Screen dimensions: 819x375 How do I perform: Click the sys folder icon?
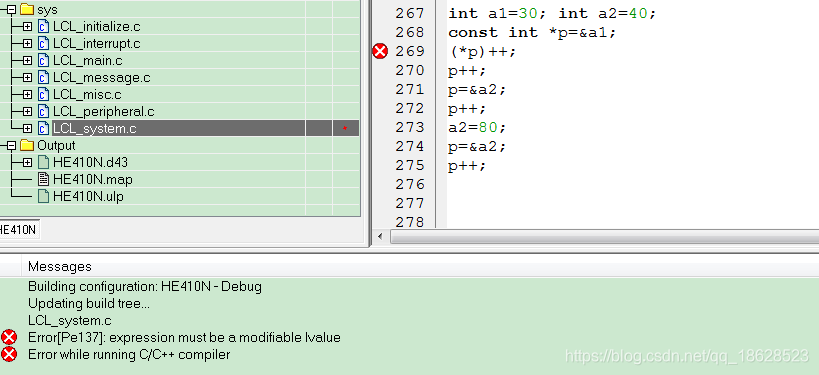[x=27, y=9]
